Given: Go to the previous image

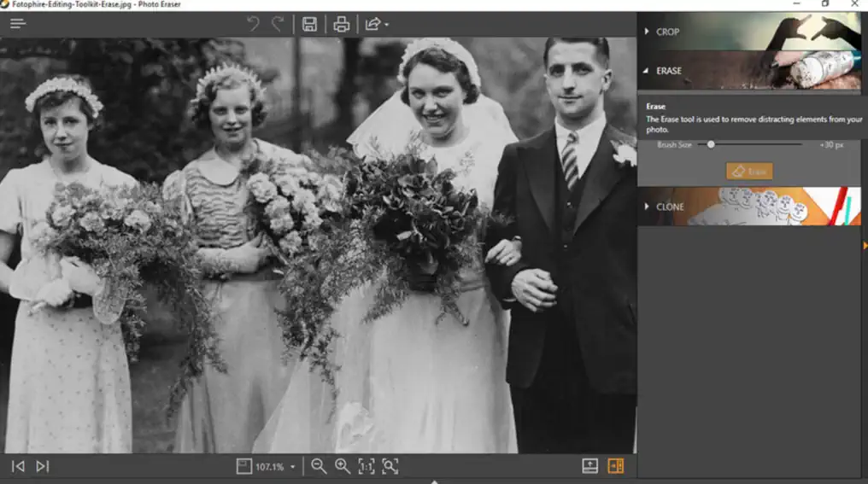Looking at the screenshot, I should (18, 466).
